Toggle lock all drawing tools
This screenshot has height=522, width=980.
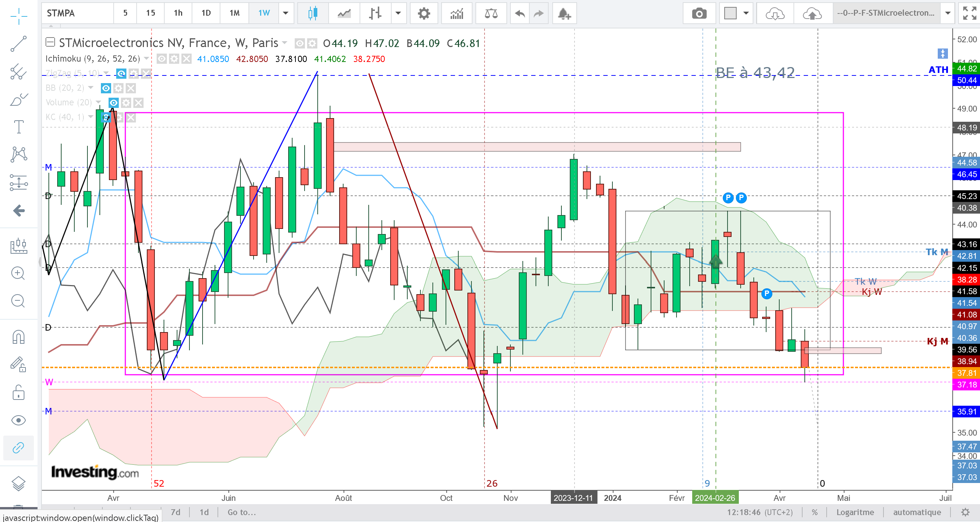19,392
